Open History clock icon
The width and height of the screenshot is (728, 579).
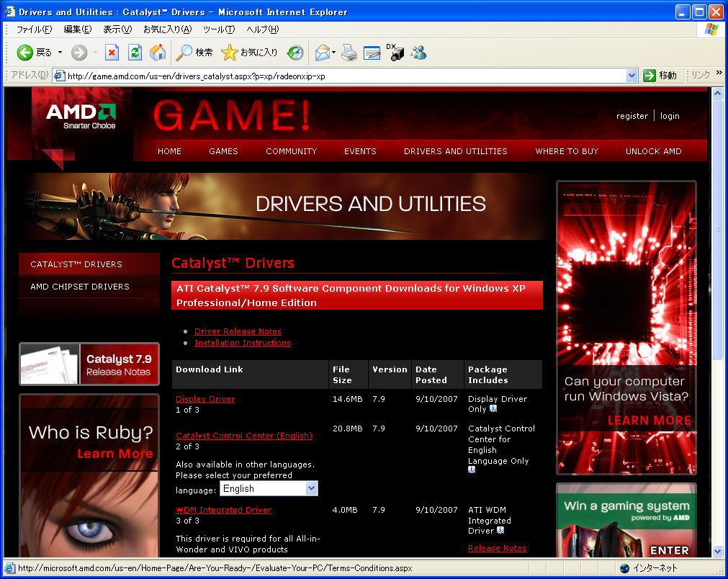pyautogui.click(x=295, y=53)
